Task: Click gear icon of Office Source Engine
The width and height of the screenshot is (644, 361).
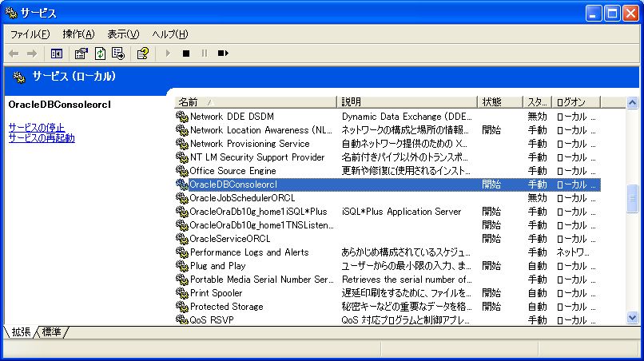Action: pos(181,171)
